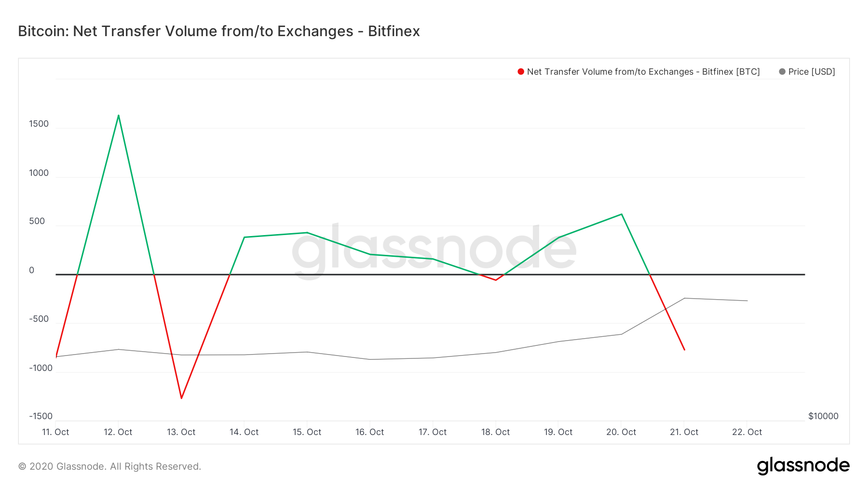
Task: Click the Glassnode copyright notice text
Action: [x=109, y=466]
